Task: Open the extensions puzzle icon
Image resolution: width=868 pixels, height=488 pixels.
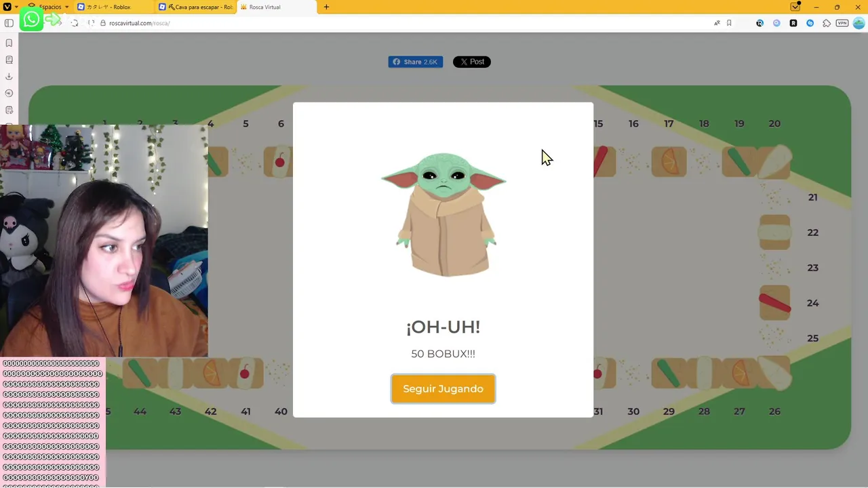Action: click(826, 23)
